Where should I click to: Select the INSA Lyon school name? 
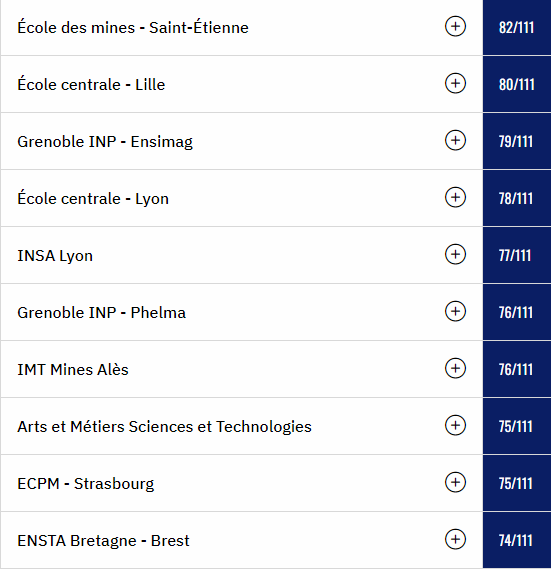click(x=55, y=256)
